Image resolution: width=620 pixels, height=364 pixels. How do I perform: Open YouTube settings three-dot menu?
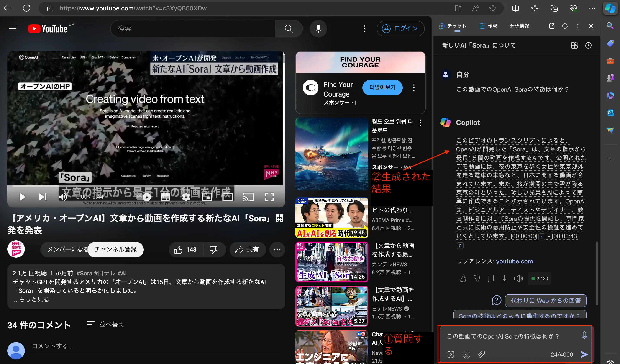(365, 29)
